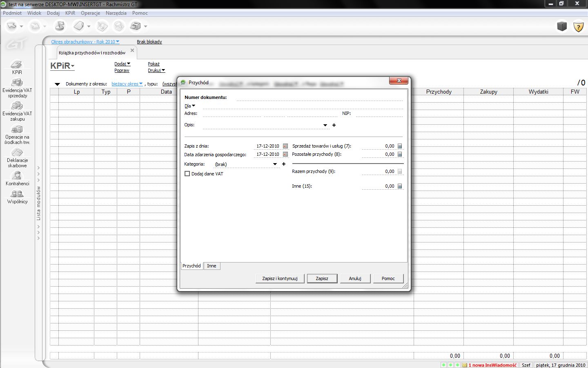The width and height of the screenshot is (588, 368).
Task: Close the Księga przychodów i rozchodów tab
Action: pos(132,50)
